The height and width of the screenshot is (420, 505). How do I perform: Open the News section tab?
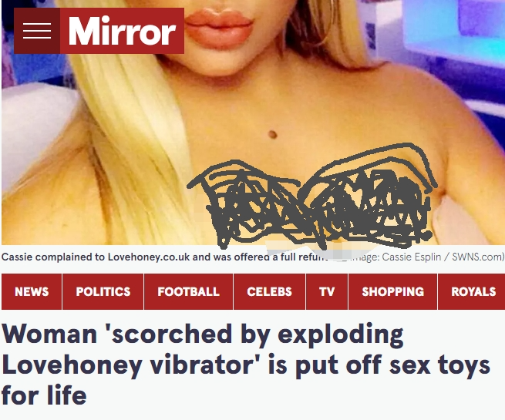click(x=32, y=291)
